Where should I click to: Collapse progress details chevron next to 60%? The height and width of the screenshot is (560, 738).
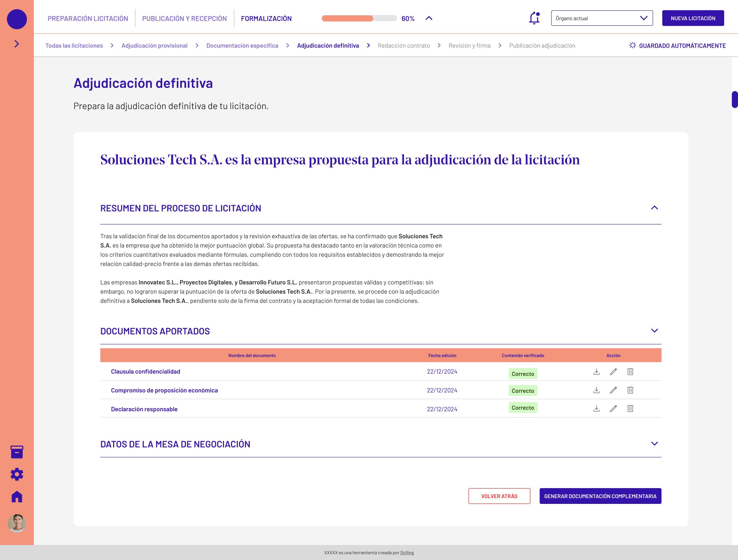click(429, 18)
